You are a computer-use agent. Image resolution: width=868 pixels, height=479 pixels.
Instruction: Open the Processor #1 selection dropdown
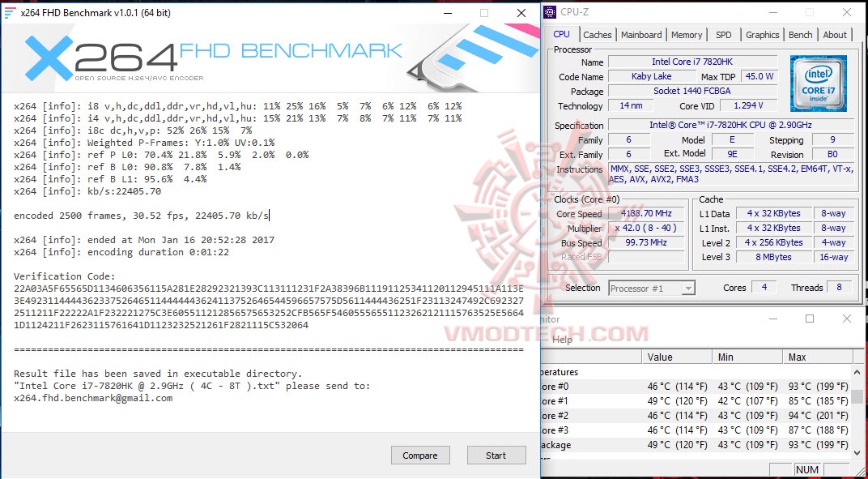652,289
